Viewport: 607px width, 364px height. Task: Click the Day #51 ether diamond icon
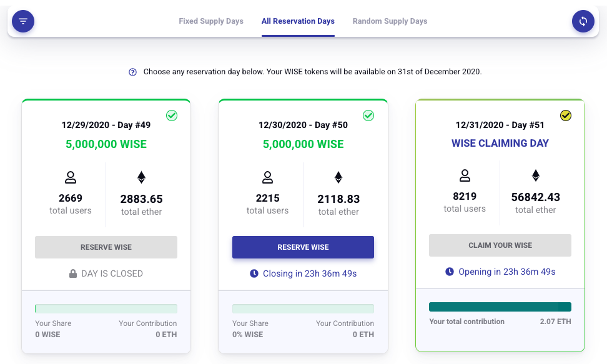point(535,175)
